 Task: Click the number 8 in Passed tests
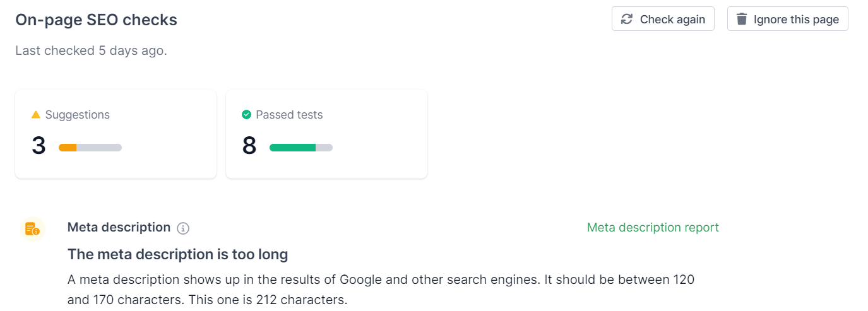click(x=249, y=146)
